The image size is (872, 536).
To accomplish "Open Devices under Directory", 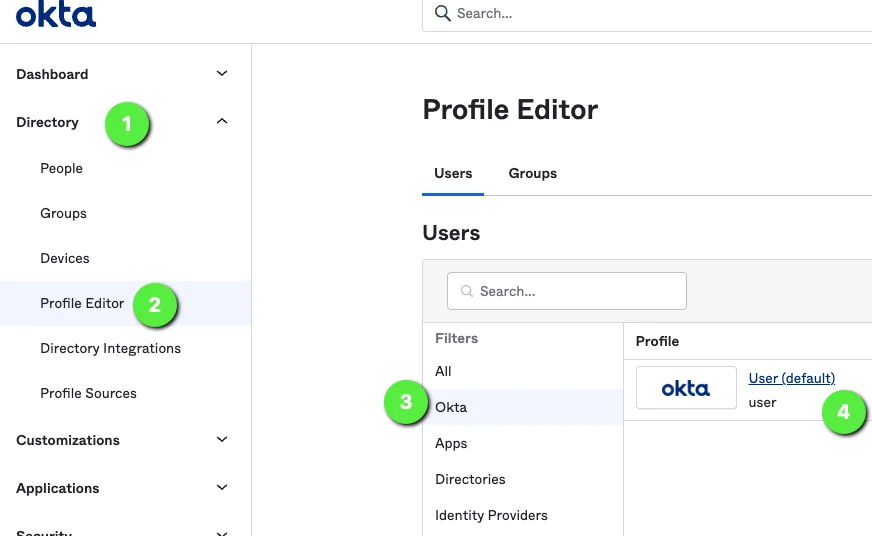I will coord(65,258).
